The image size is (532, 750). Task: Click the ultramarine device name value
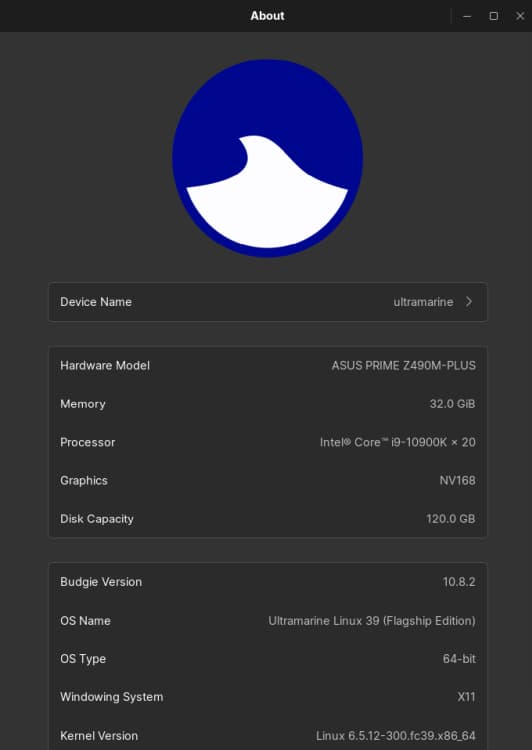coord(423,302)
